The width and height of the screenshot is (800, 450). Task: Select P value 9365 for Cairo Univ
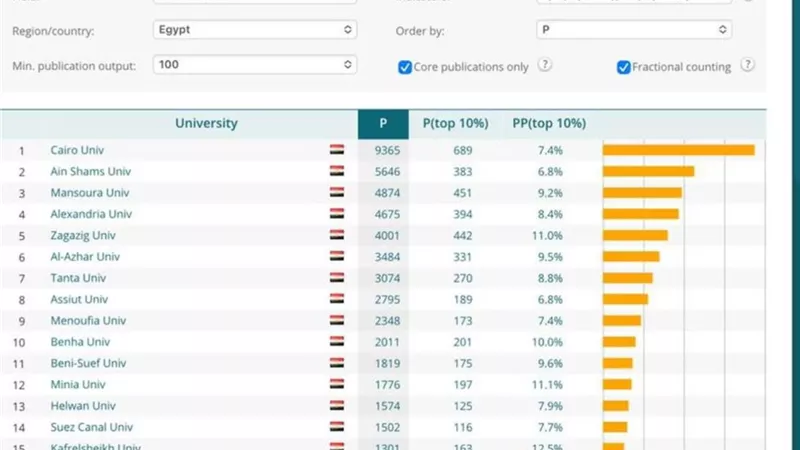[387, 151]
